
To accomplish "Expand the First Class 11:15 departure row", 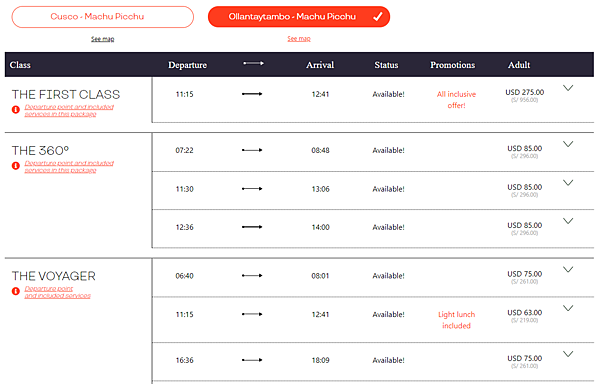I will tap(568, 88).
